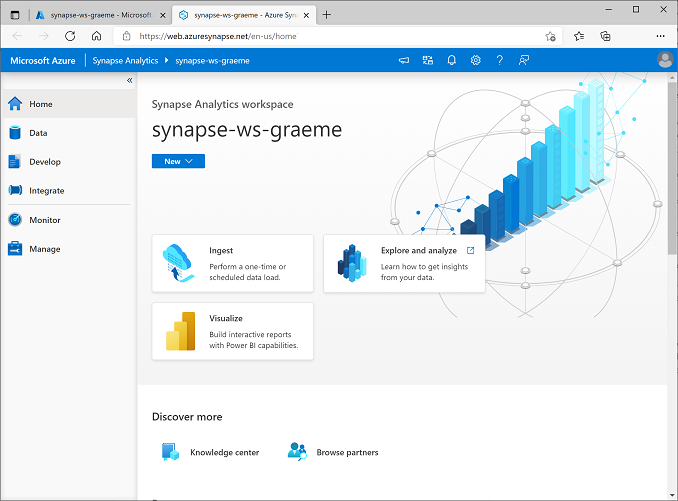Click the Browse partners people icon

tap(297, 451)
